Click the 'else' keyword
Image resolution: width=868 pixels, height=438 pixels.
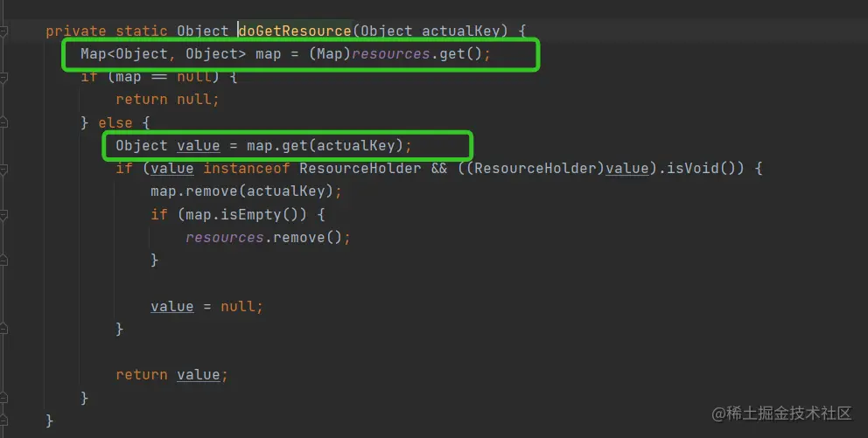(x=115, y=122)
